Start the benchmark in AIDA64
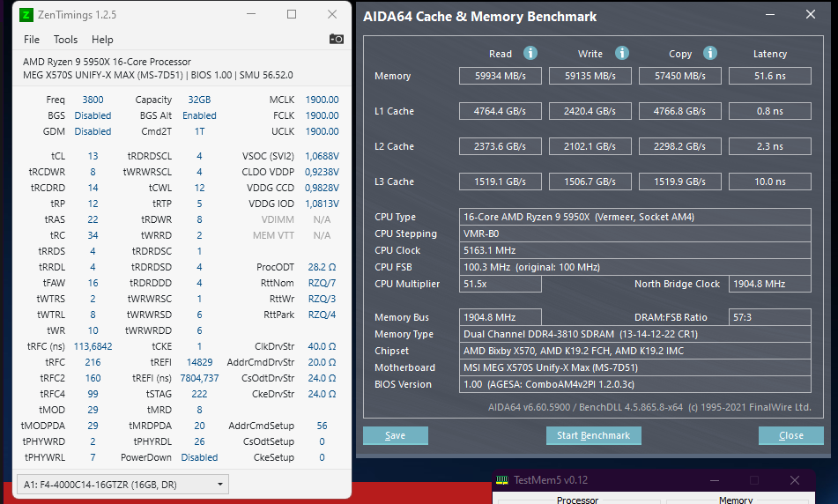This screenshot has width=838, height=504. 593,435
